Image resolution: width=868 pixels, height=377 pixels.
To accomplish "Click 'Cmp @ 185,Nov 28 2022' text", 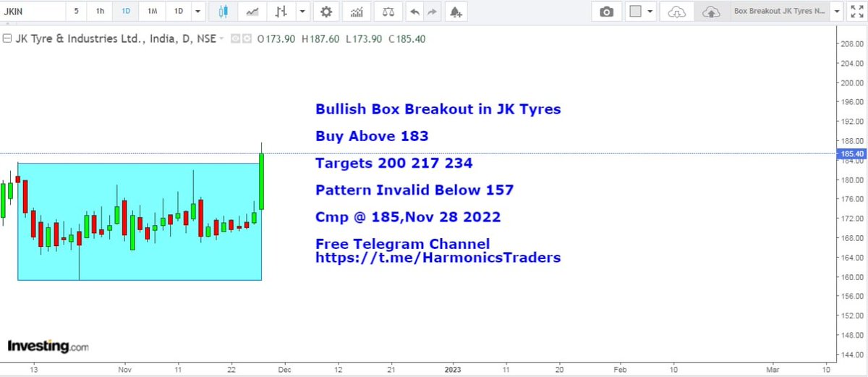I will point(408,217).
